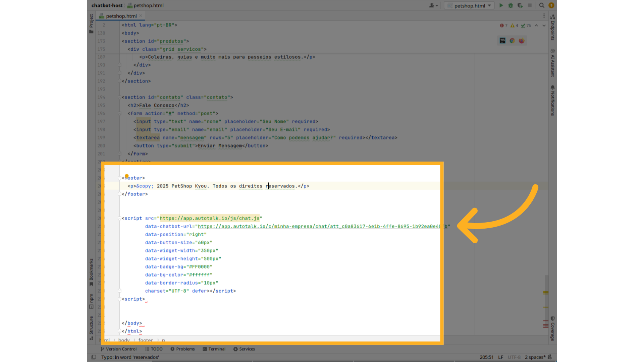Go to next highlighted error arrow

click(544, 25)
